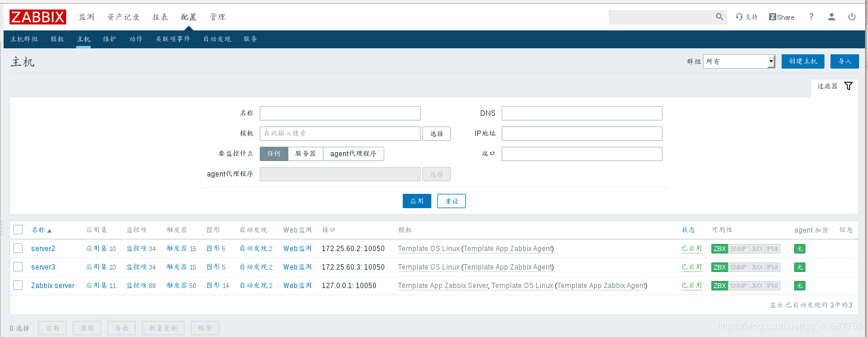Switch to 服务 submenu tab
Viewport: 868px width, 337px height.
point(250,39)
